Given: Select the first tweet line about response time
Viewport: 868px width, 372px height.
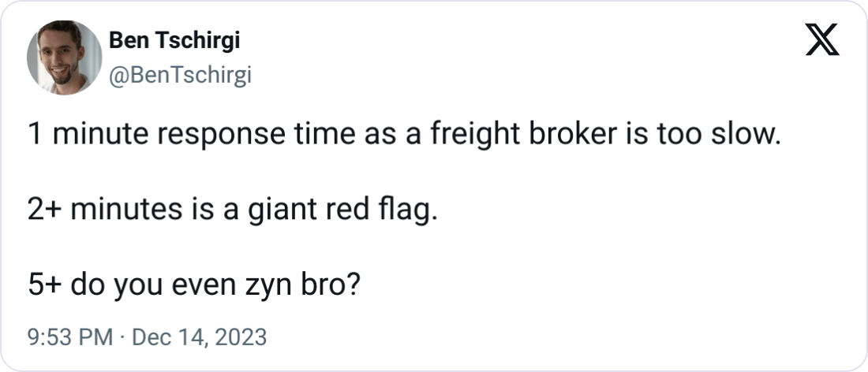Looking at the screenshot, I should click(x=404, y=136).
